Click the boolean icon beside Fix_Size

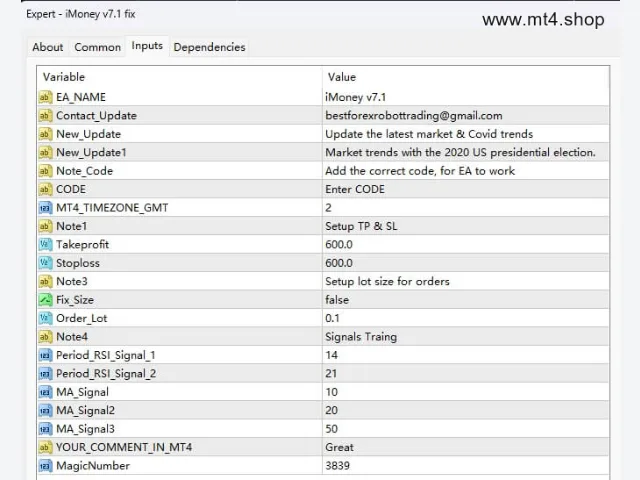click(x=45, y=300)
